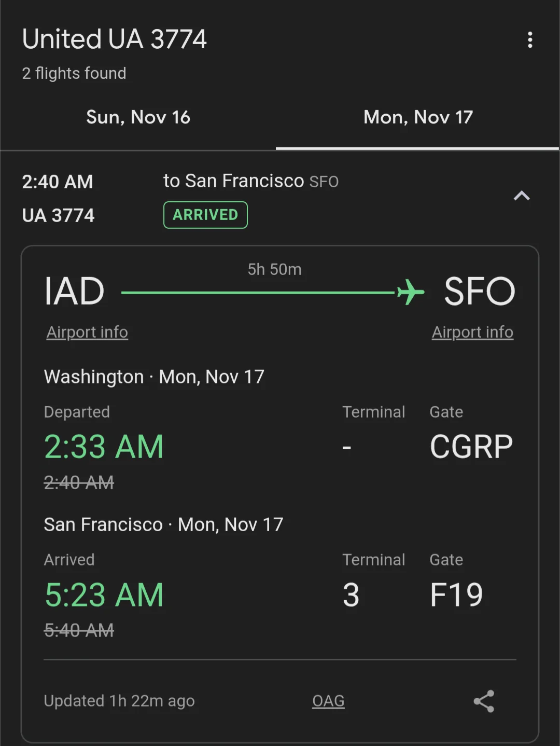
Task: Tap the CGRP departure gate
Action: 471,447
